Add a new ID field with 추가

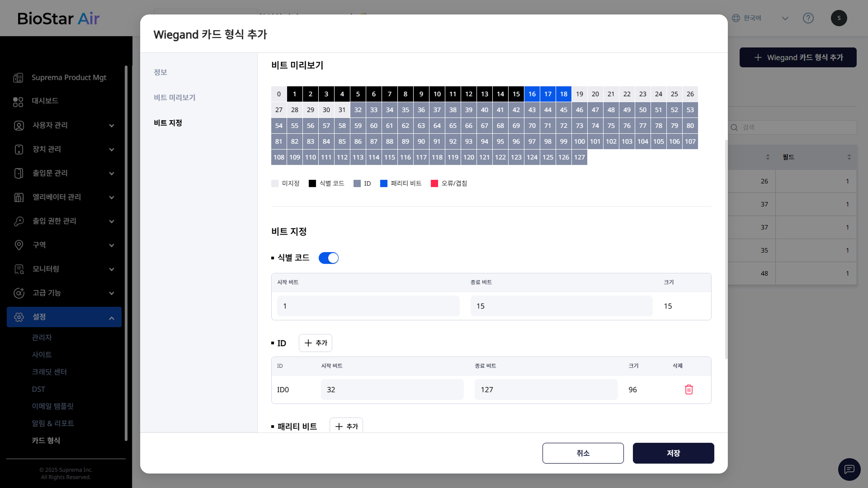point(316,343)
